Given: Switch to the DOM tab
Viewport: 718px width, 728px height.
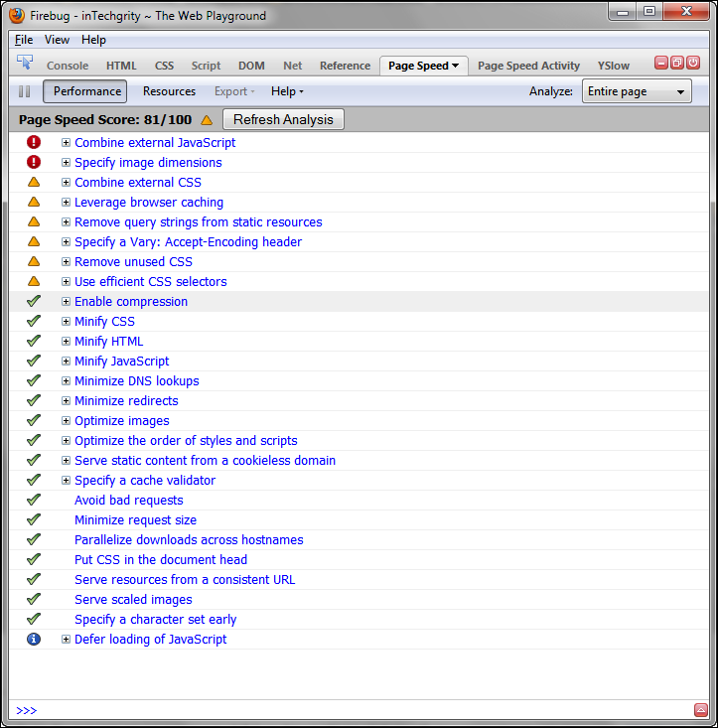Looking at the screenshot, I should [251, 66].
